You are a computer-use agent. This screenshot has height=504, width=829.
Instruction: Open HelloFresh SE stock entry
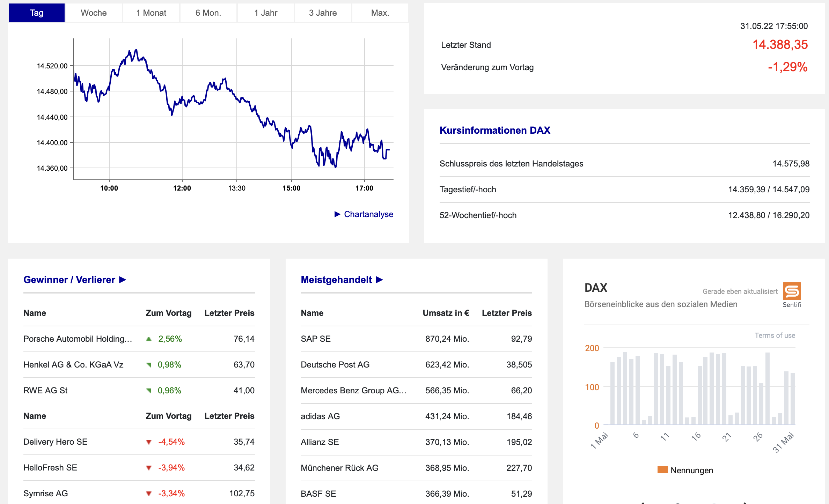tap(50, 467)
